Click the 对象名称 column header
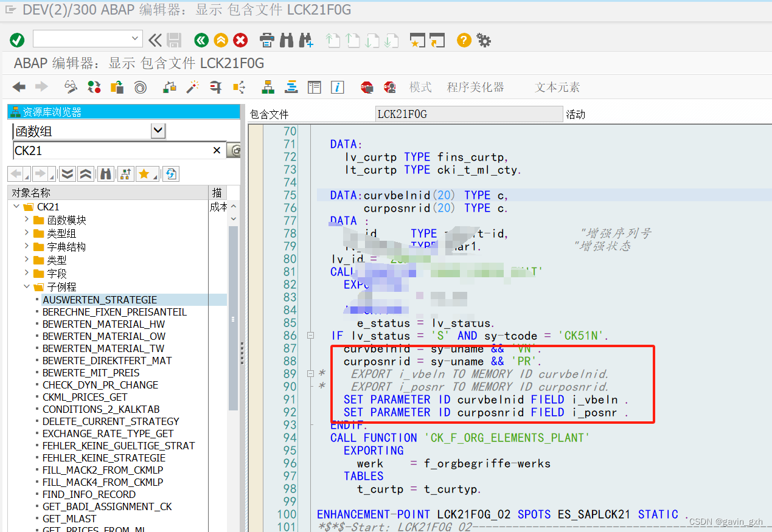 pyautogui.click(x=108, y=193)
